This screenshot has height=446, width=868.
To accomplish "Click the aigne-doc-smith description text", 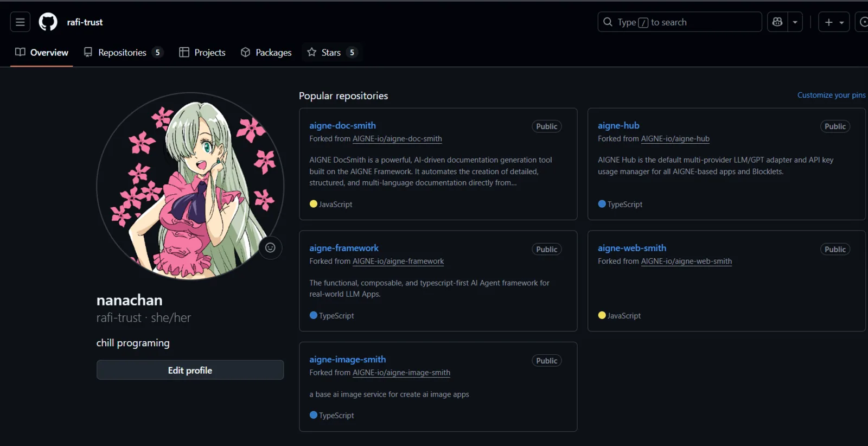I will (431, 171).
